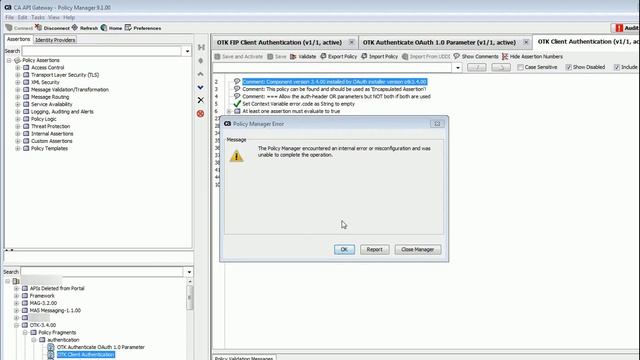The height and width of the screenshot is (360, 640).
Task: Click the Refresh toolbar icon
Action: [x=75, y=28]
